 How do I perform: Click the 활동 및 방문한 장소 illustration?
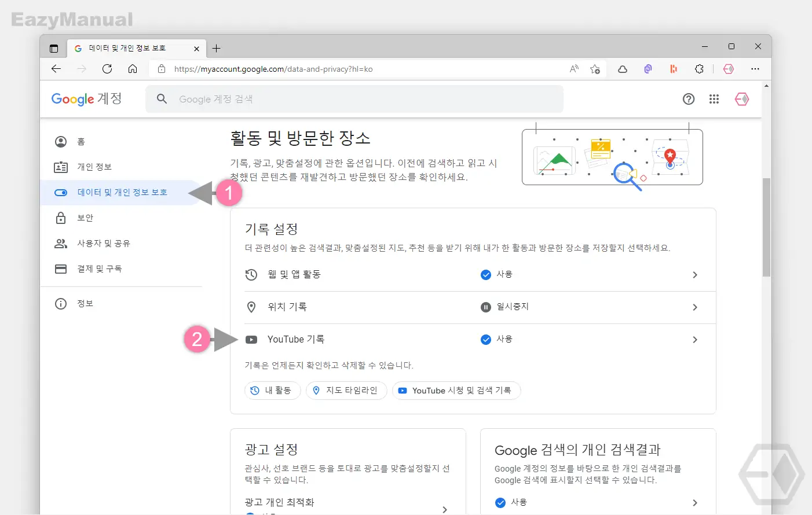pyautogui.click(x=612, y=157)
